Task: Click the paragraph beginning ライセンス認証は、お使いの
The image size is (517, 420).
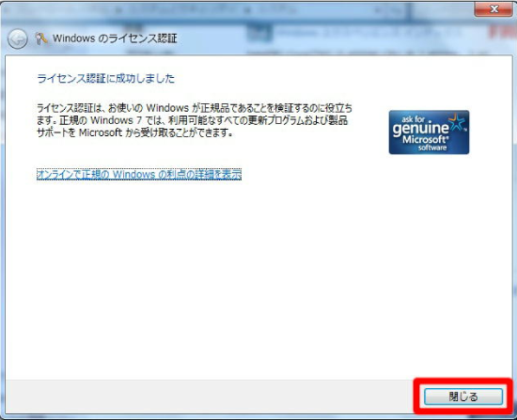Action: [x=195, y=120]
